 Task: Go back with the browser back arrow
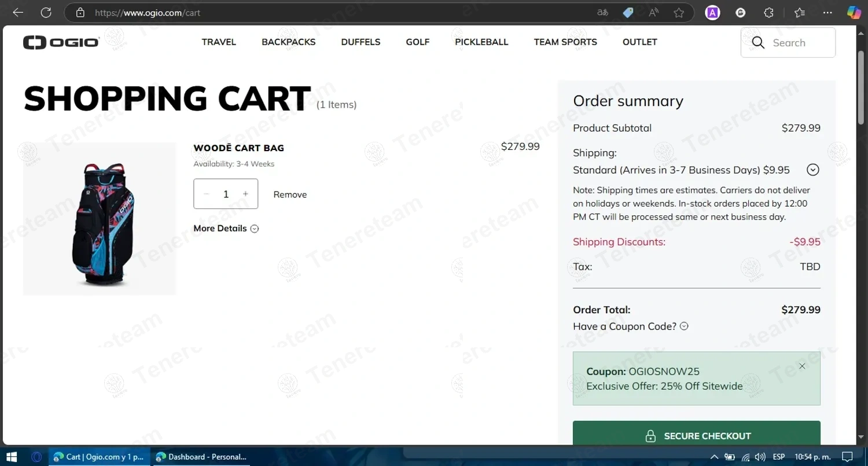pos(18,12)
